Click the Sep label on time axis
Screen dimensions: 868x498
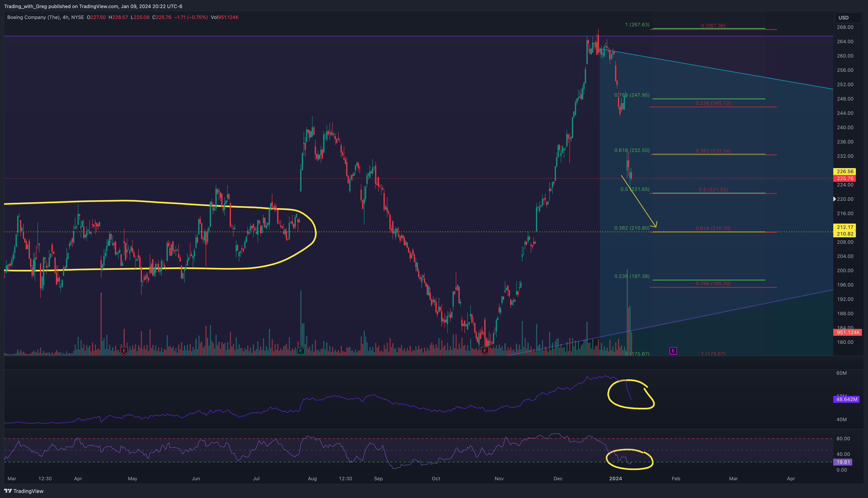point(378,478)
